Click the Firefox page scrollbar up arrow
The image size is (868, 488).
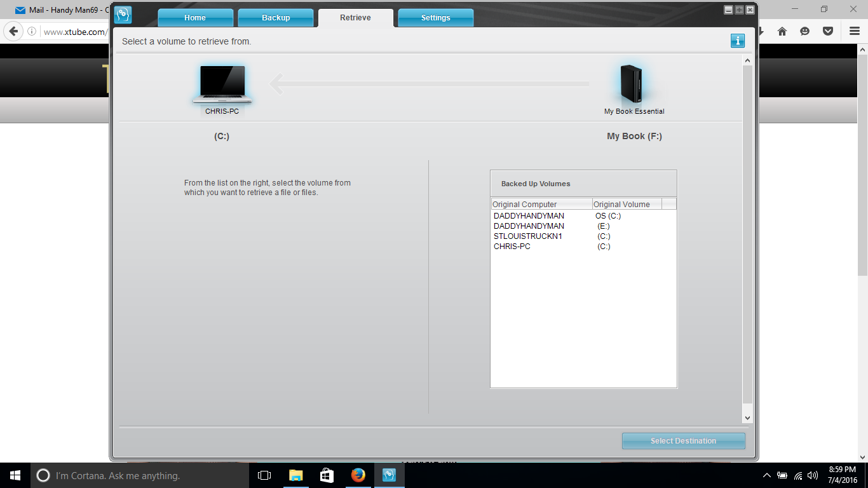click(863, 50)
